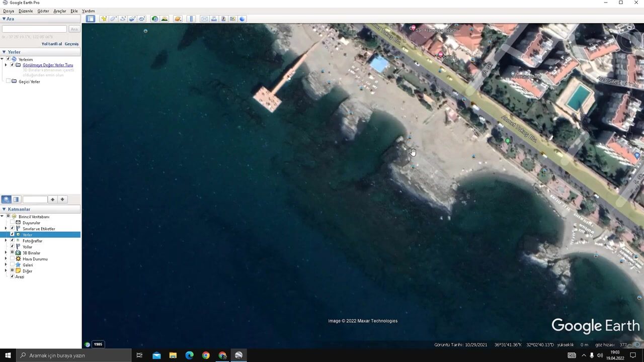The image size is (644, 362).
Task: Click the Email icon in toolbar
Action: [x=204, y=19]
